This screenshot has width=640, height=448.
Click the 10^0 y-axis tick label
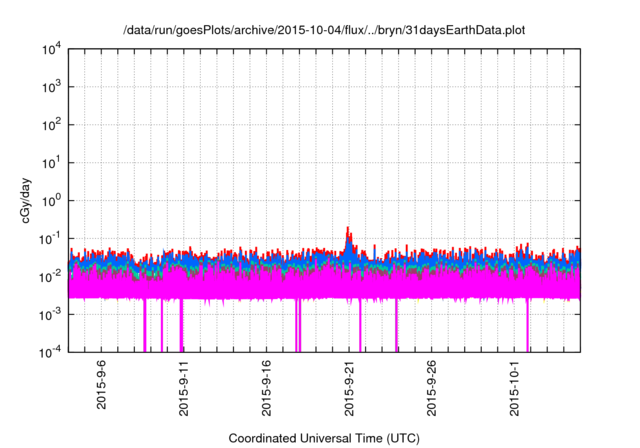click(52, 200)
